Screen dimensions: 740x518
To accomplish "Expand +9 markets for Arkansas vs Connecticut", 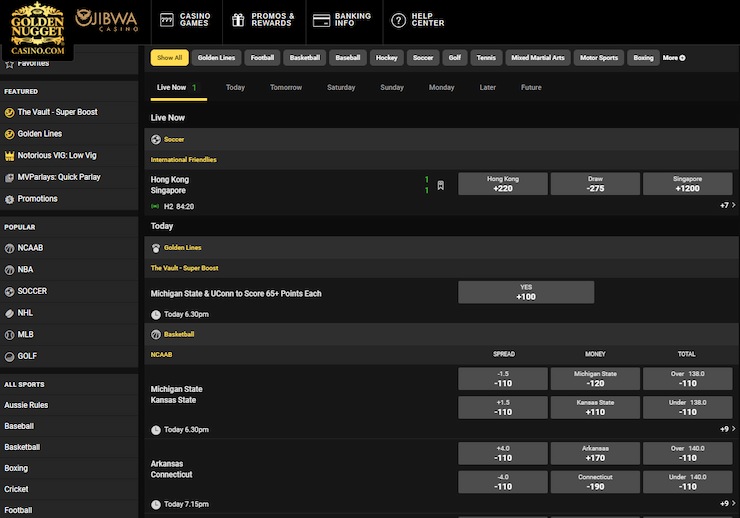I will pyautogui.click(x=727, y=503).
